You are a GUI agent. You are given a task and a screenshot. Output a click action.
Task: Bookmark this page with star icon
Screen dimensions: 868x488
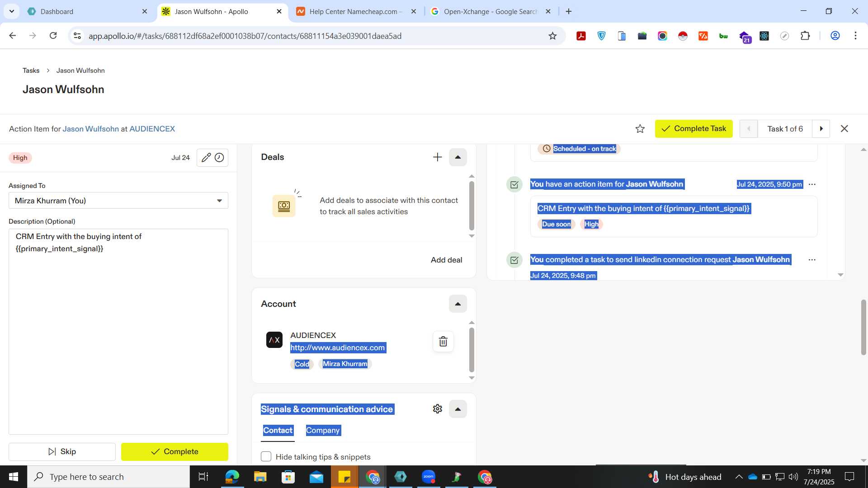click(x=552, y=36)
